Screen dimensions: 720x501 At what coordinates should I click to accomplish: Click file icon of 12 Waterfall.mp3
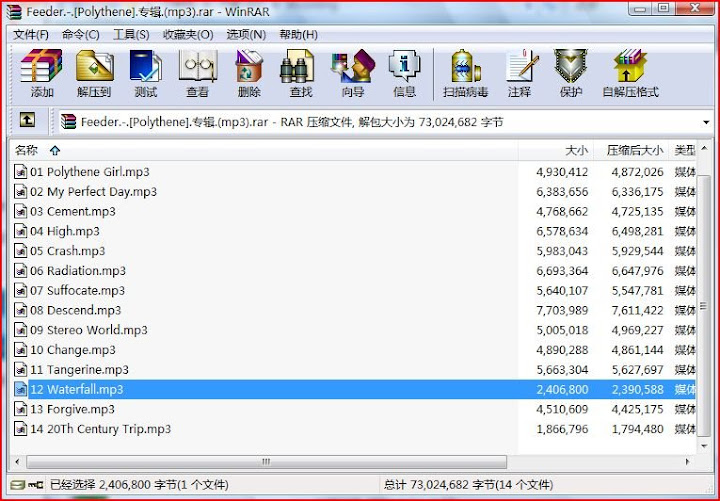20,389
